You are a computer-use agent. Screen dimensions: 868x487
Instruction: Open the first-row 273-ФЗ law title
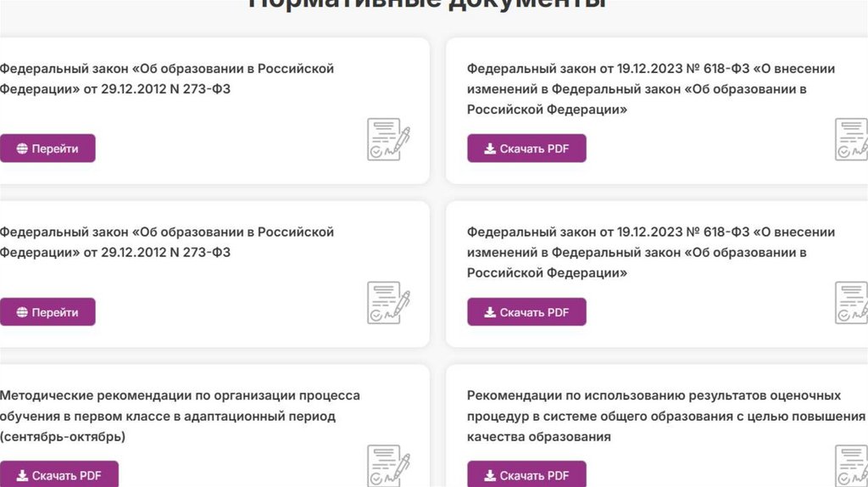pos(166,78)
